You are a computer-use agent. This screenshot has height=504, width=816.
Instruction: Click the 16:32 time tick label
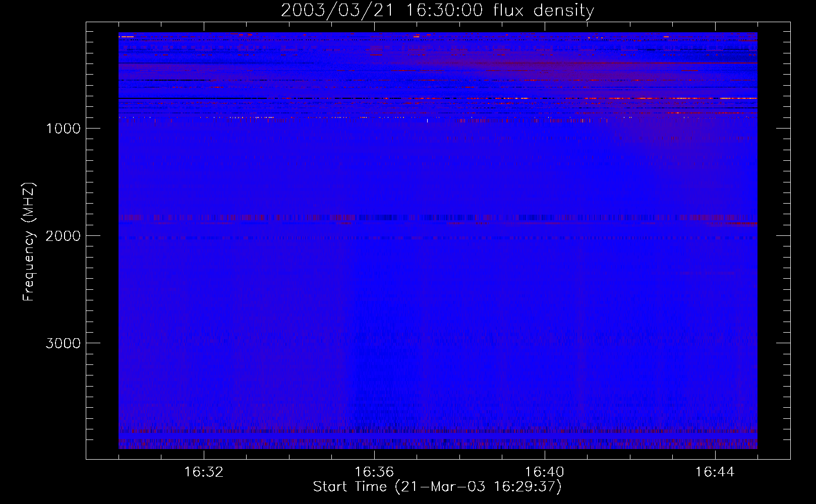[204, 472]
